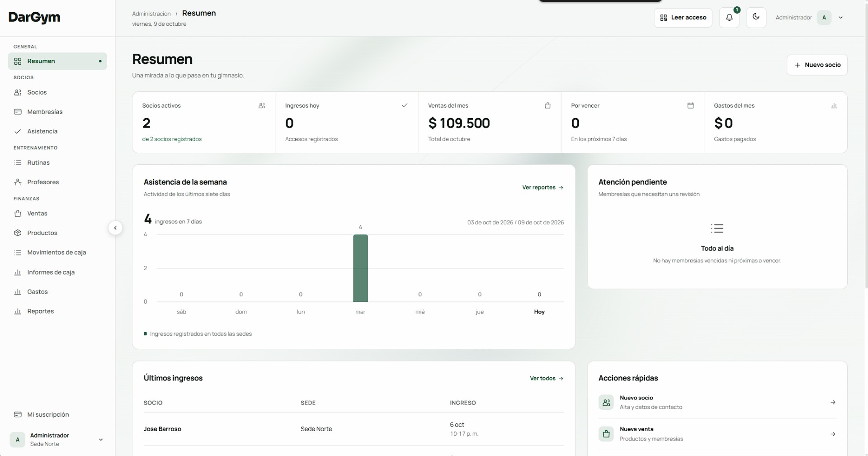Click the Rutinas list icon
Viewport: 868px width, 456px height.
click(18, 162)
